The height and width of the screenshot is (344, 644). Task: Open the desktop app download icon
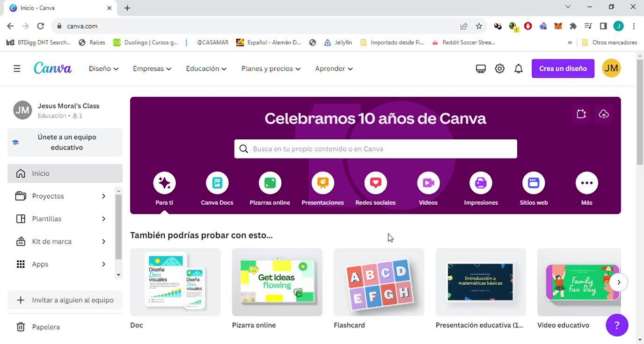click(481, 69)
